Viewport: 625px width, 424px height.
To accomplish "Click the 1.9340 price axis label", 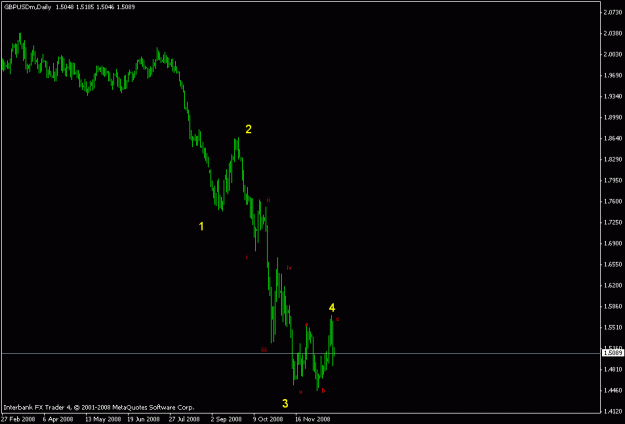I will pos(613,96).
